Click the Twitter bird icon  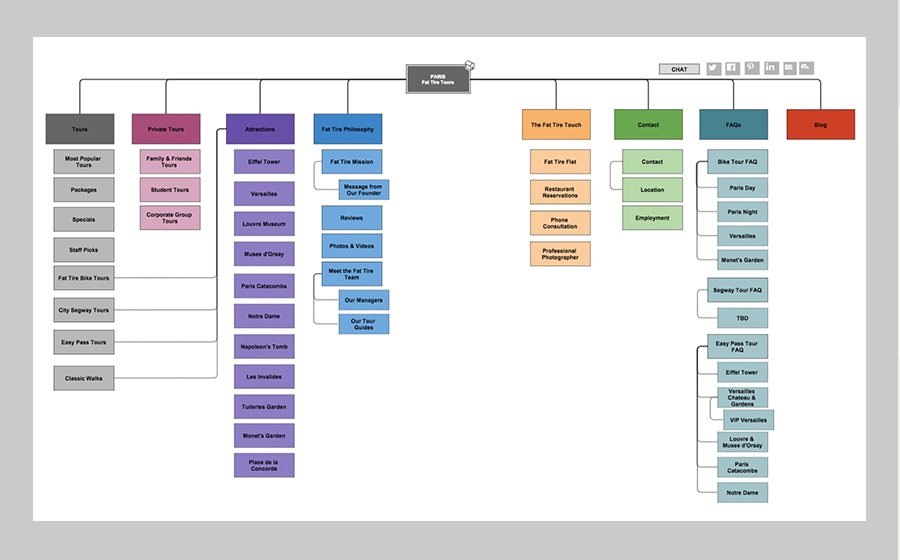pos(713,68)
